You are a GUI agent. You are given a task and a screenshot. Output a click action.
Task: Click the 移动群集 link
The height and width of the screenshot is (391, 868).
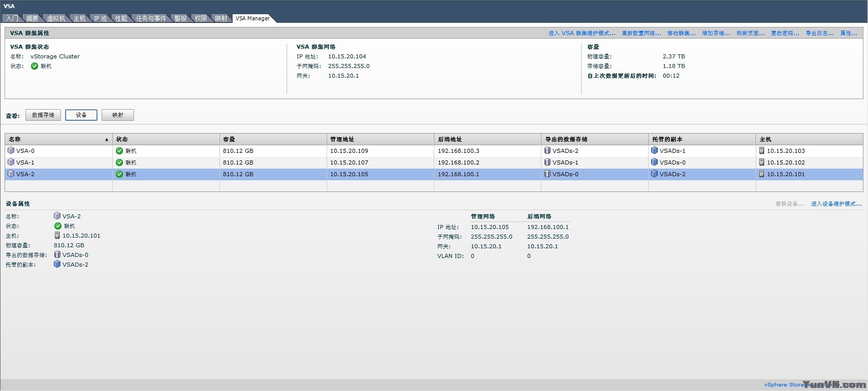pos(682,33)
